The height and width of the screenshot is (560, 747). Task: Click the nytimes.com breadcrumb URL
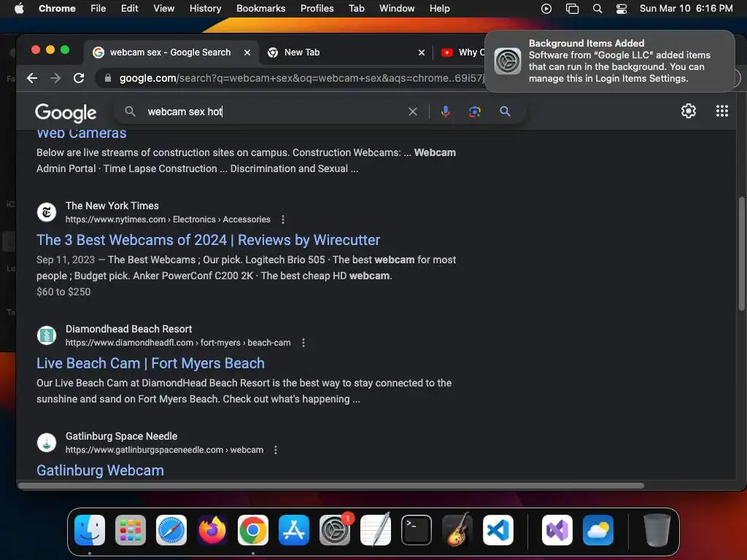168,219
